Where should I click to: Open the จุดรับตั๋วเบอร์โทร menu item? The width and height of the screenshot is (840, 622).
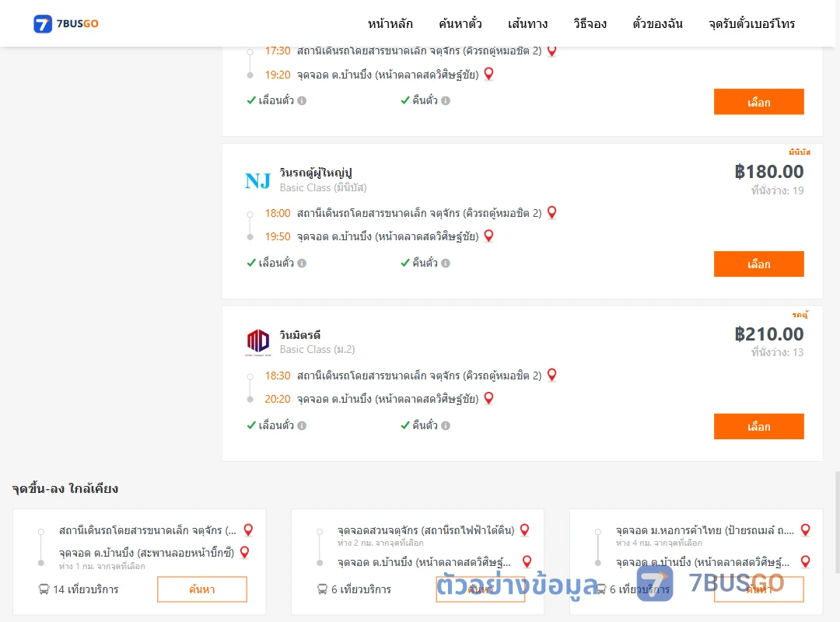pyautogui.click(x=751, y=23)
